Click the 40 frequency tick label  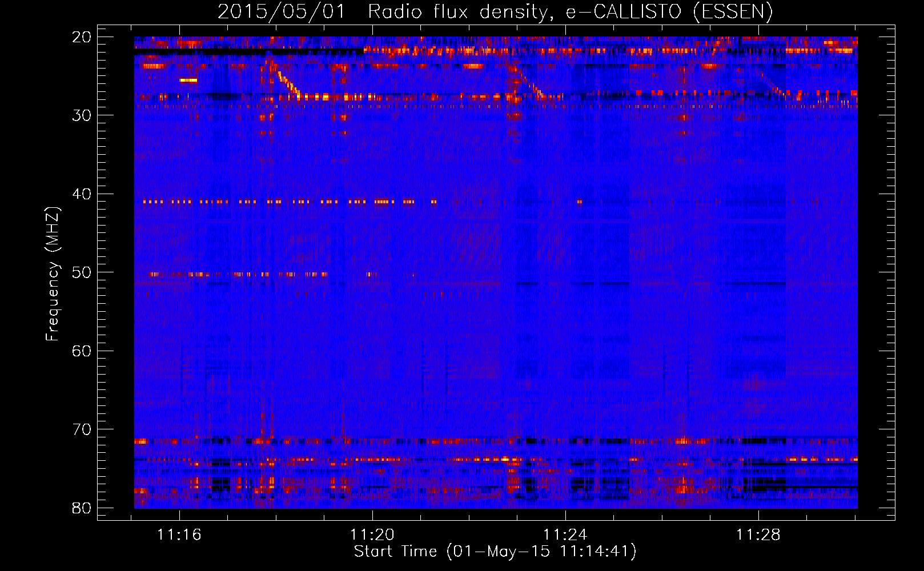click(82, 194)
